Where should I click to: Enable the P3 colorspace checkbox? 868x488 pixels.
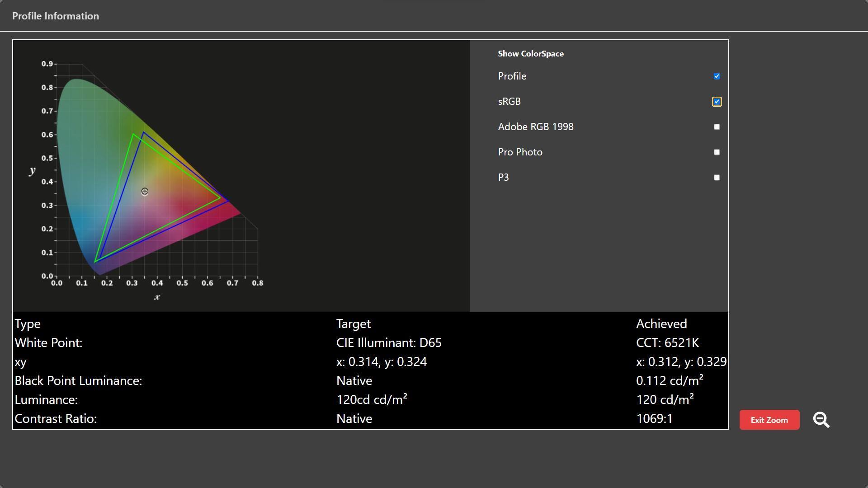(717, 178)
